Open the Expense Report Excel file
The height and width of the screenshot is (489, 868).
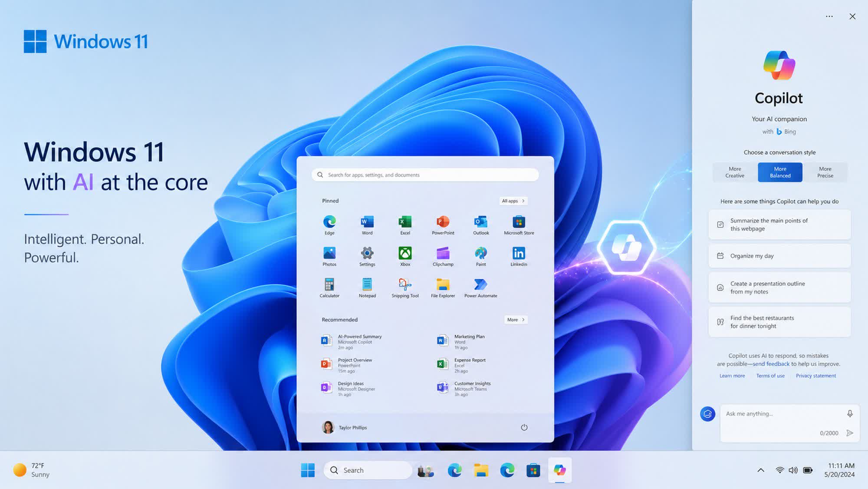click(461, 365)
